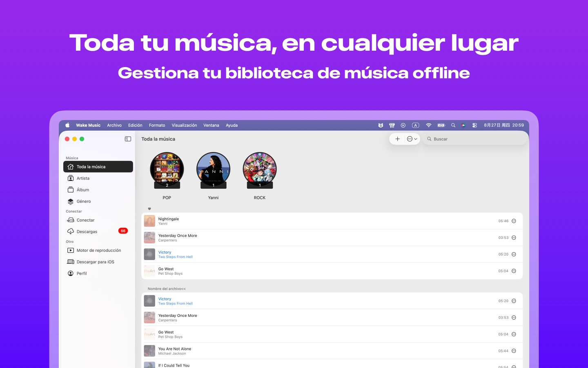Open options for You Are Not Alone
Image resolution: width=588 pixels, height=368 pixels.
(x=514, y=351)
